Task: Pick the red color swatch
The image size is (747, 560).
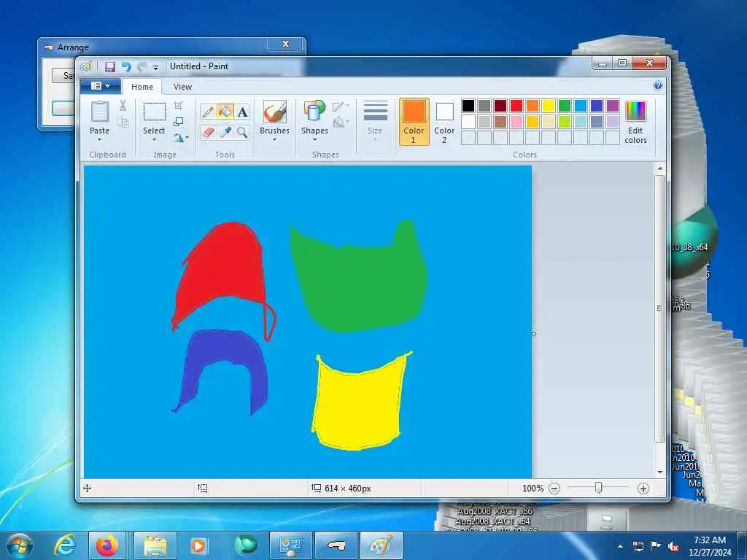Action: 516,106
